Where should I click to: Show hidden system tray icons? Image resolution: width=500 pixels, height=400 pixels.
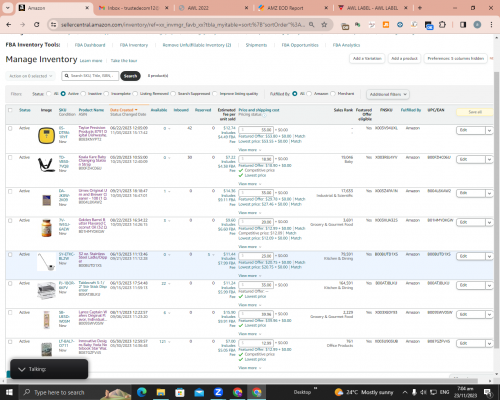pos(405,392)
